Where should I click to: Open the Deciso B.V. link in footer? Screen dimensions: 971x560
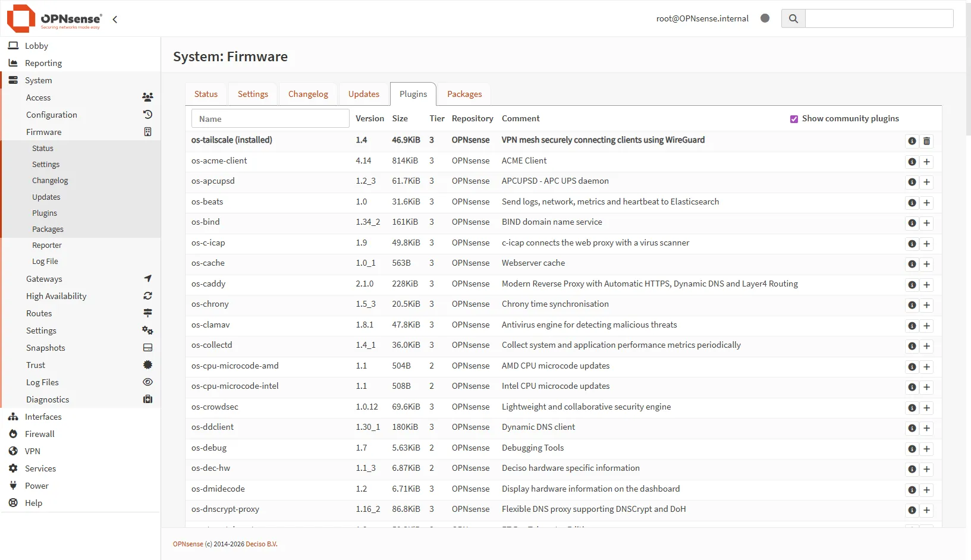click(x=261, y=543)
